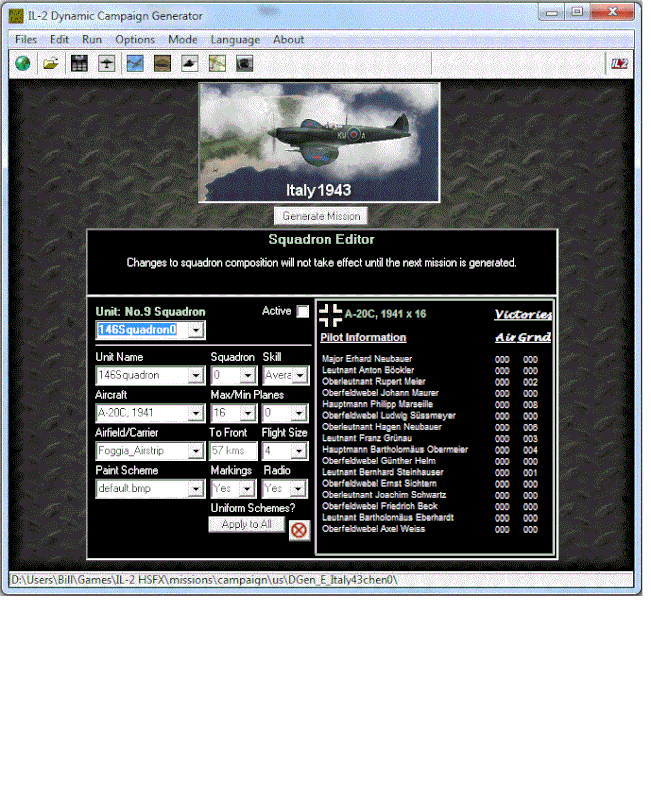Open the Edit menu

point(59,40)
